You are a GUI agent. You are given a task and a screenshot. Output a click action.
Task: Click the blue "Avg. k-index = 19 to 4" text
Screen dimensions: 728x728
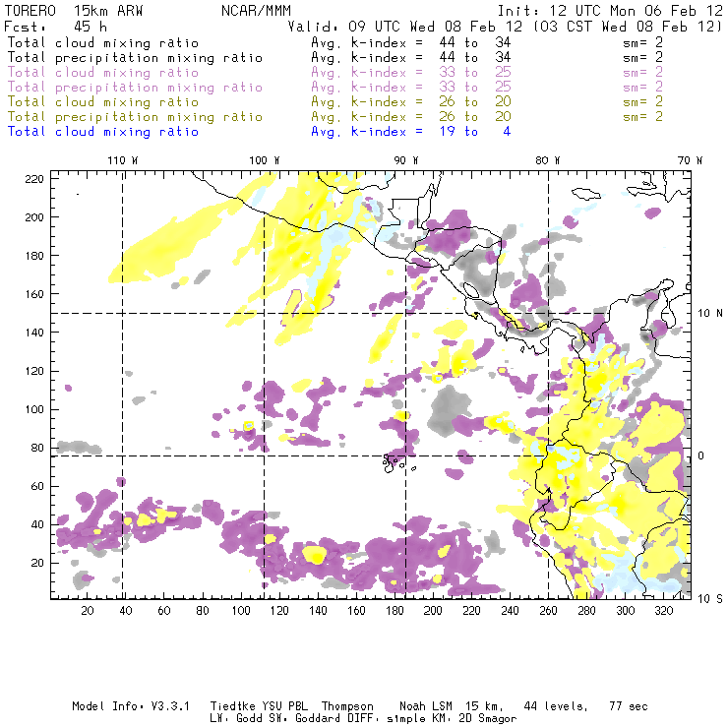[x=411, y=132]
